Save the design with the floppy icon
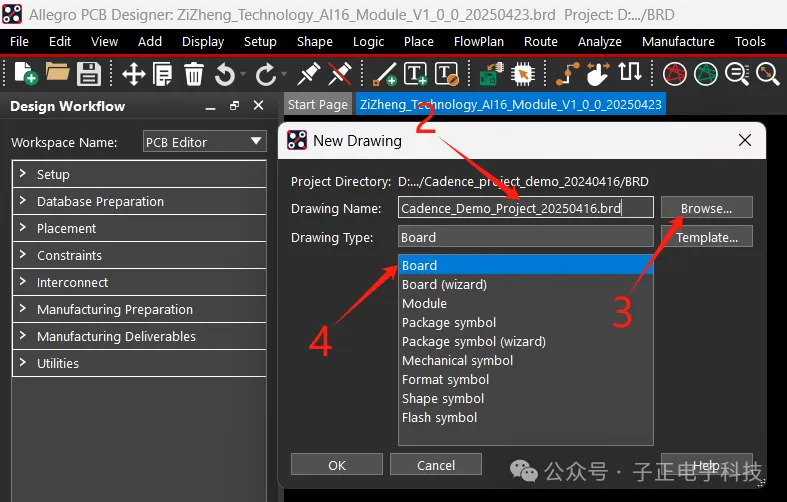Screen dimensions: 787x502 click(x=89, y=74)
